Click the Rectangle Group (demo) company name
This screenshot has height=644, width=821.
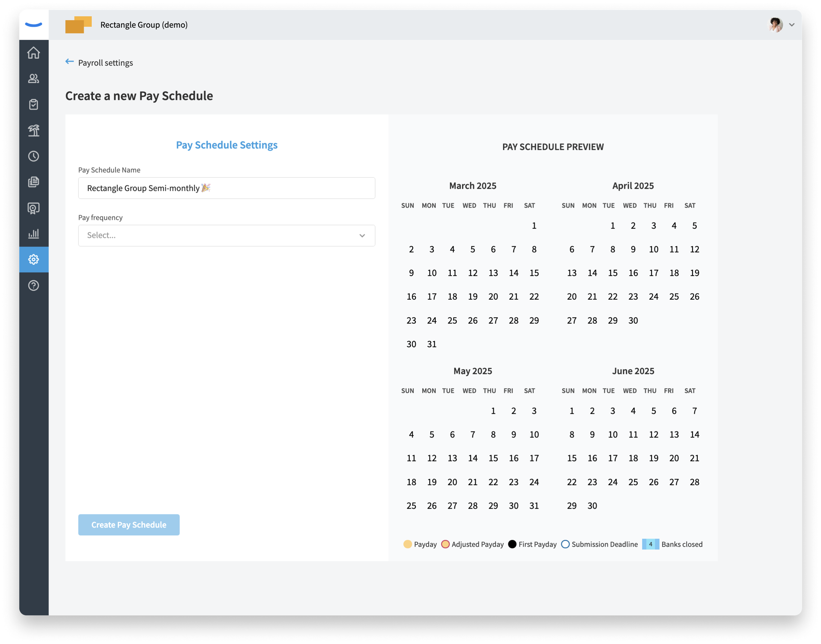[144, 25]
